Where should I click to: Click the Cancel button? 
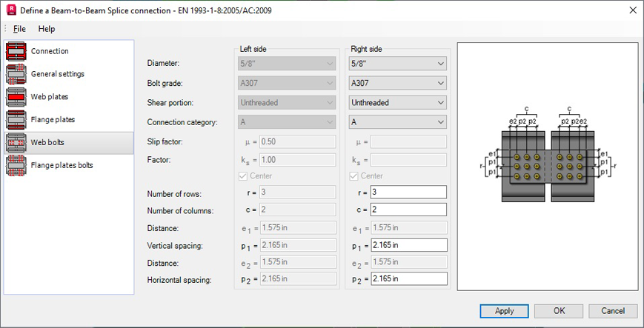click(613, 311)
